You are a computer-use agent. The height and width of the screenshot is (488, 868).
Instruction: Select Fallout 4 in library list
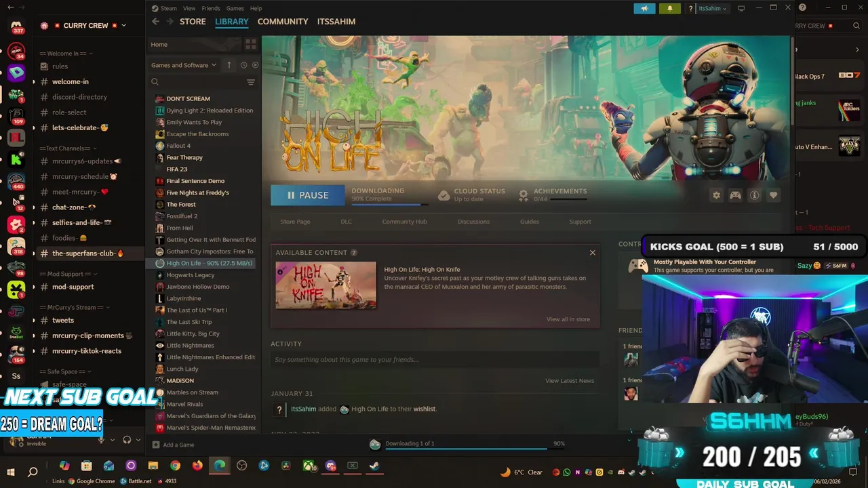[x=179, y=146]
